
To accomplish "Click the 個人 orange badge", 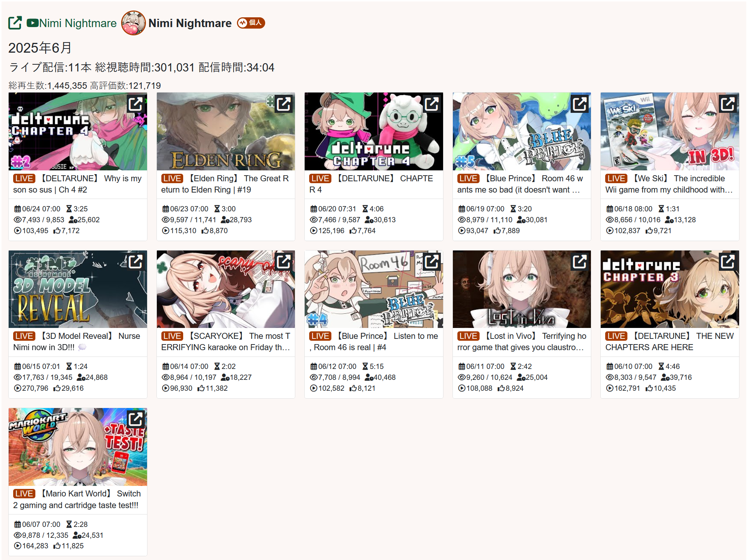I will coord(251,23).
